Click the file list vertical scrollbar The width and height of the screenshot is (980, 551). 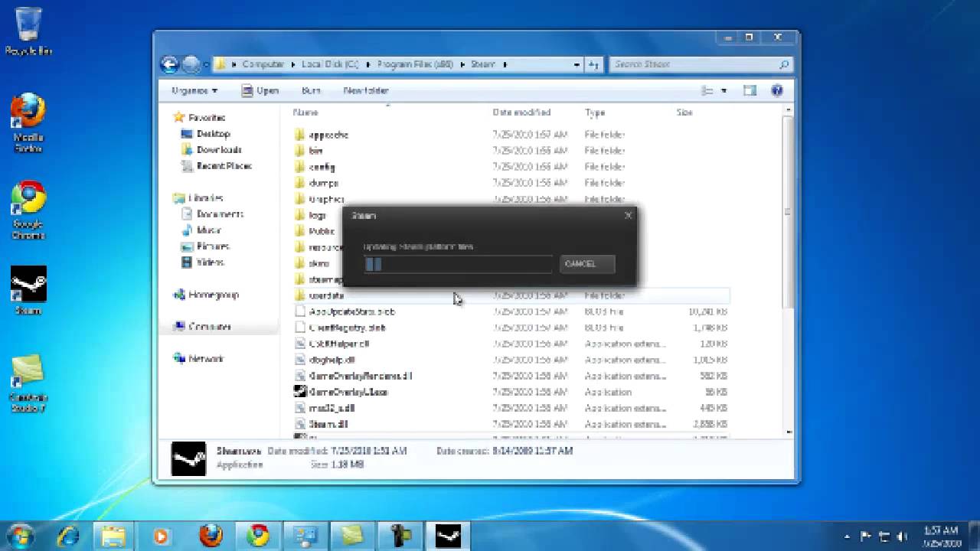787,210
